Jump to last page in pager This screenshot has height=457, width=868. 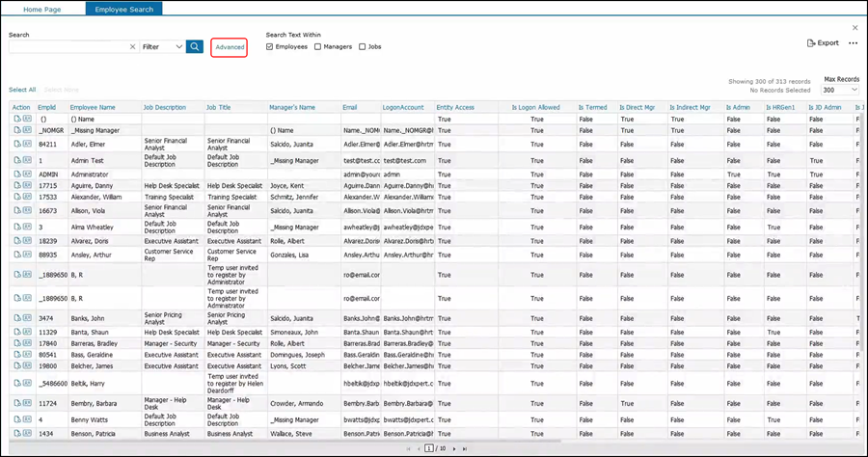[x=465, y=448]
